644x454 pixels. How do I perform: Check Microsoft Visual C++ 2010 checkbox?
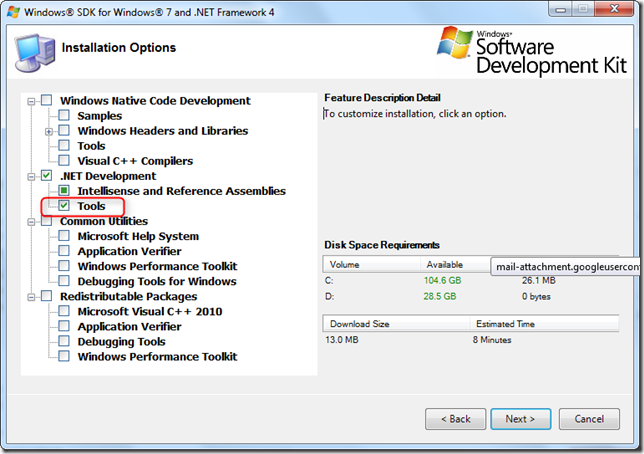pyautogui.click(x=64, y=311)
